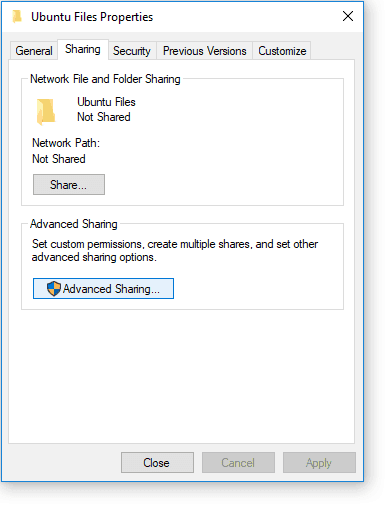Click the 'Network Path:' label

click(x=66, y=143)
